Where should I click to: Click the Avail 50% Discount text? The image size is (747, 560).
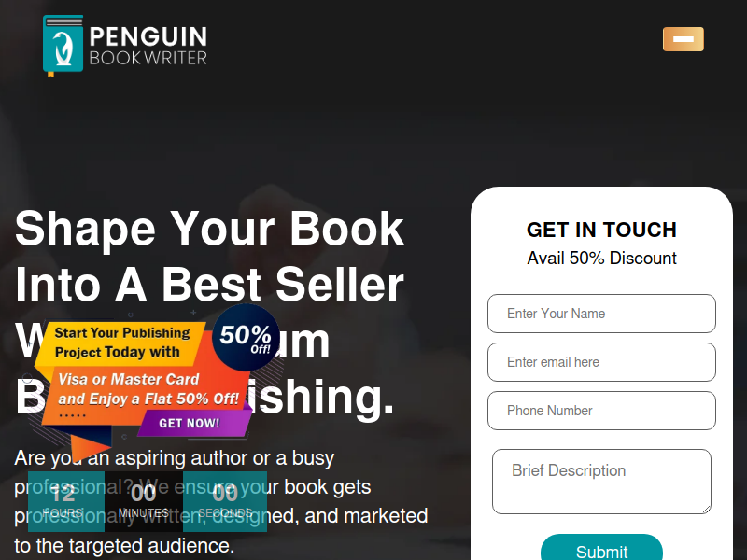click(x=601, y=259)
